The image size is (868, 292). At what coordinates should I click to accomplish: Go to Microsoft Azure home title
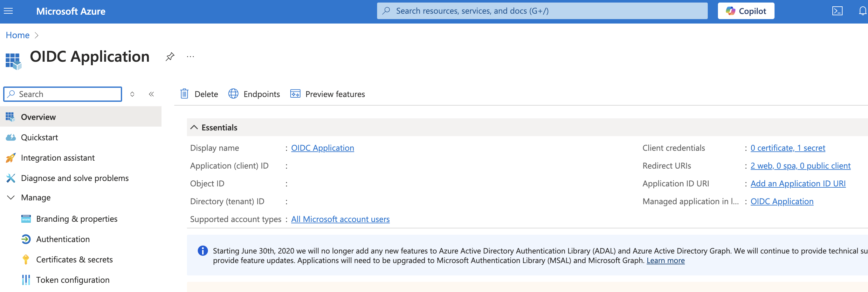click(x=71, y=11)
